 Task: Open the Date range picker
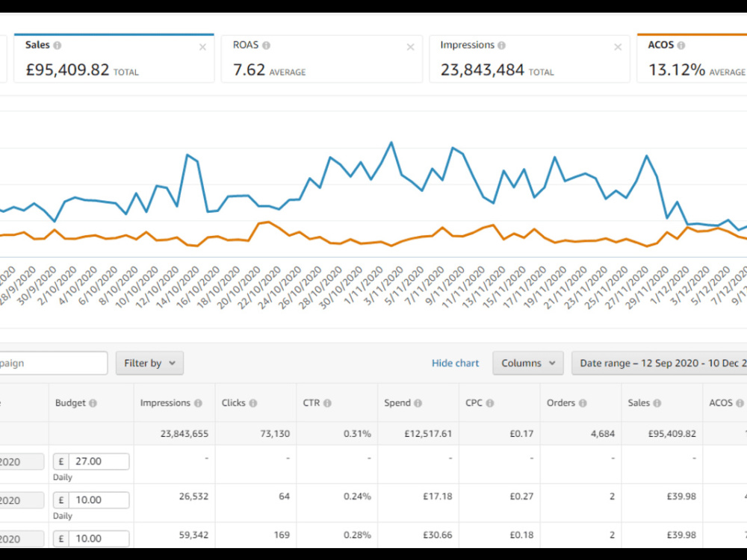pos(660,364)
